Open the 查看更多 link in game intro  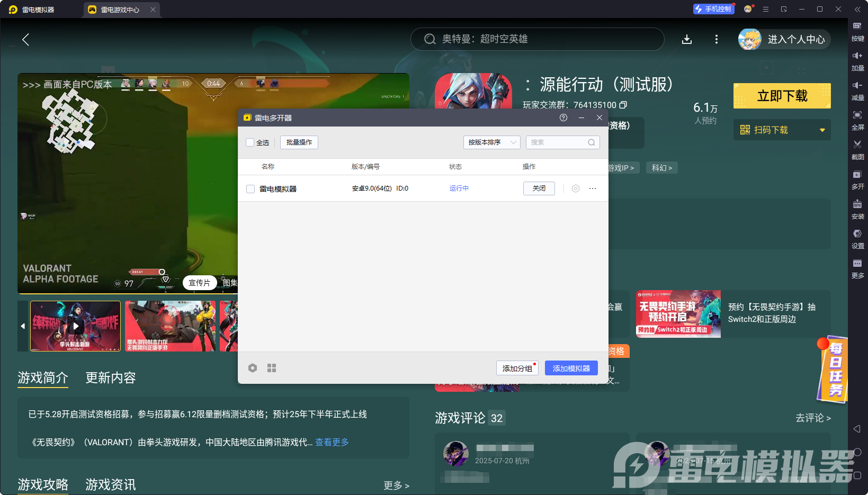click(x=332, y=442)
